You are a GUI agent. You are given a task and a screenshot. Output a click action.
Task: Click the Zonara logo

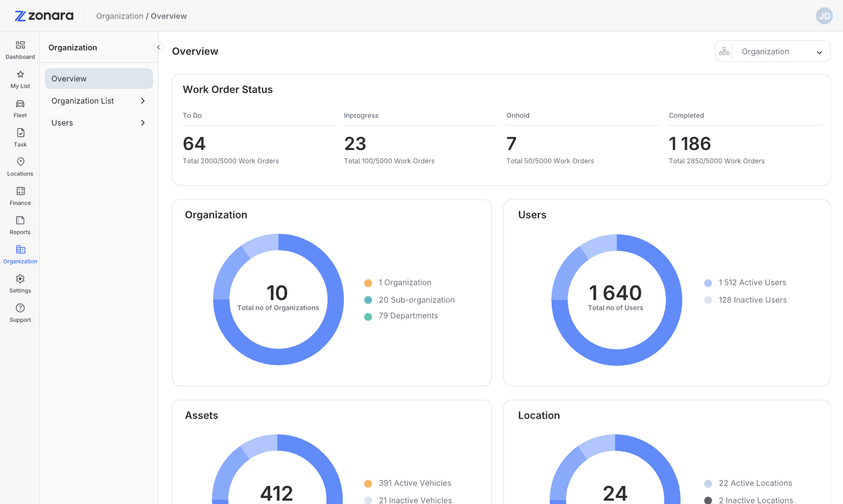[44, 16]
